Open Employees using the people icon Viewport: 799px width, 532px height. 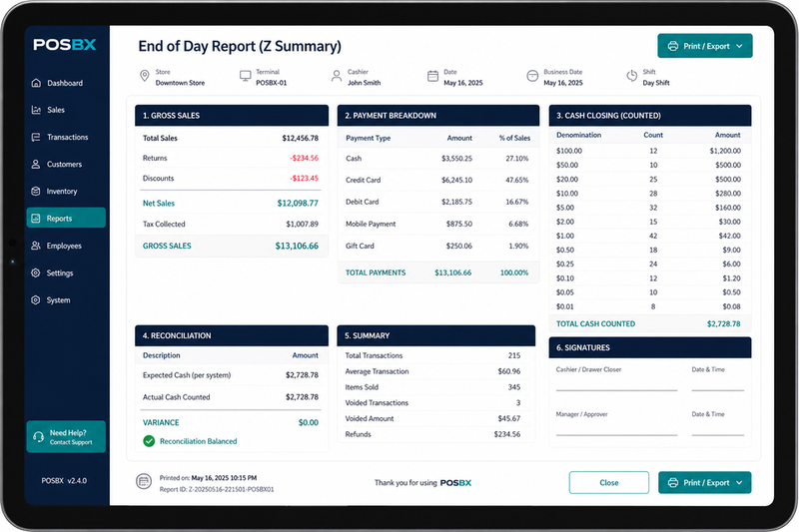(x=36, y=246)
